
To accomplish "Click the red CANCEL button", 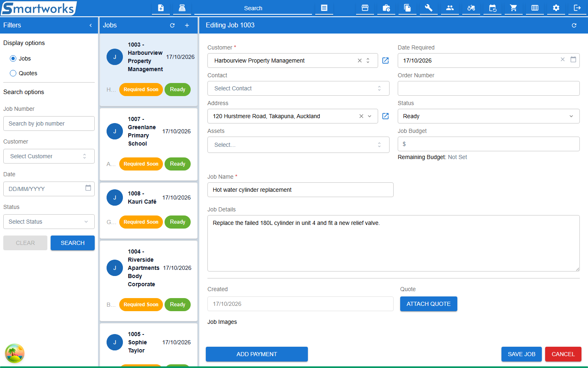I will 563,354.
